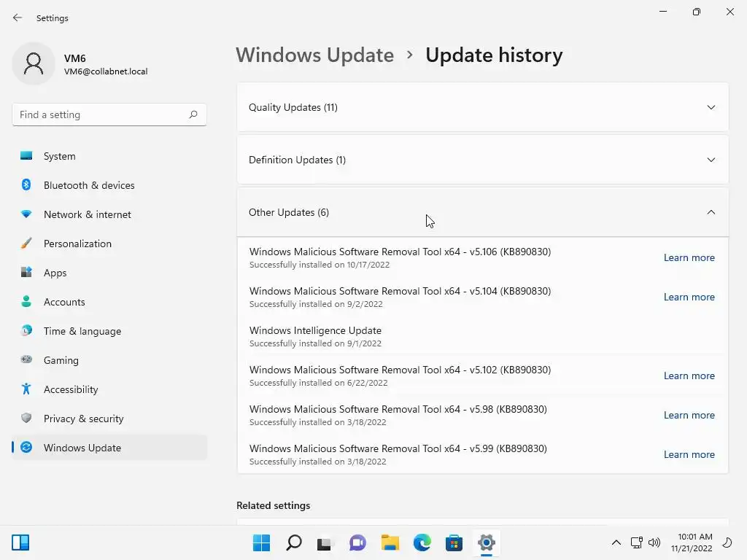
Task: Collapse the Other Updates (6) section
Action: click(x=482, y=212)
